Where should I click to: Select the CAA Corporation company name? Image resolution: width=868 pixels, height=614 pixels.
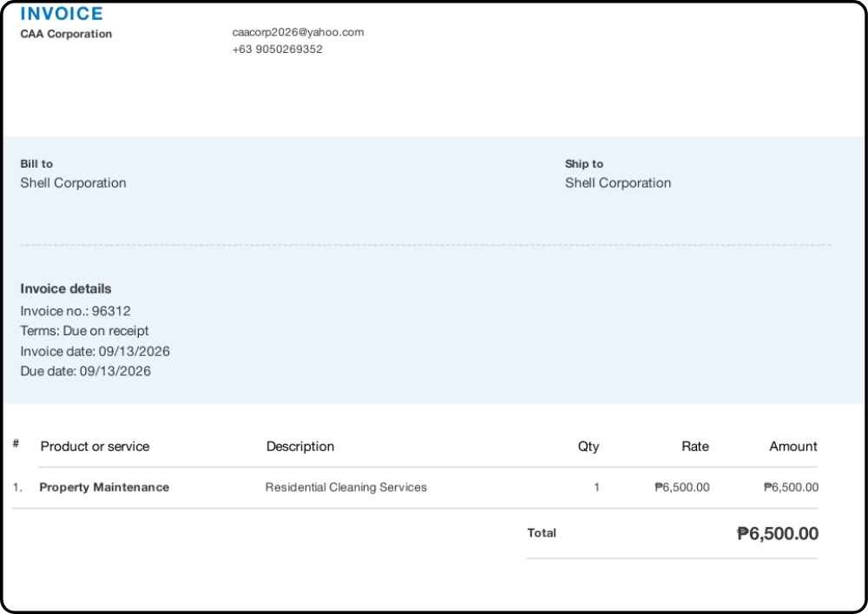coord(66,34)
